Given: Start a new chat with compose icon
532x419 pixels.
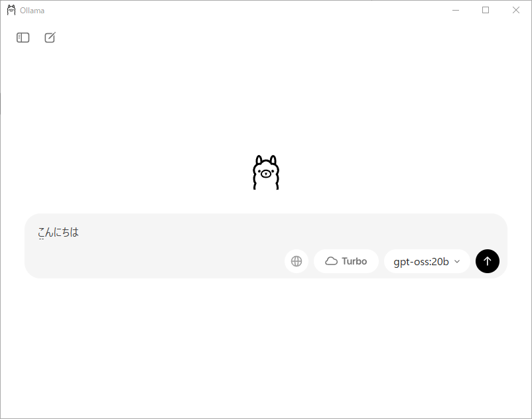Looking at the screenshot, I should 50,37.
